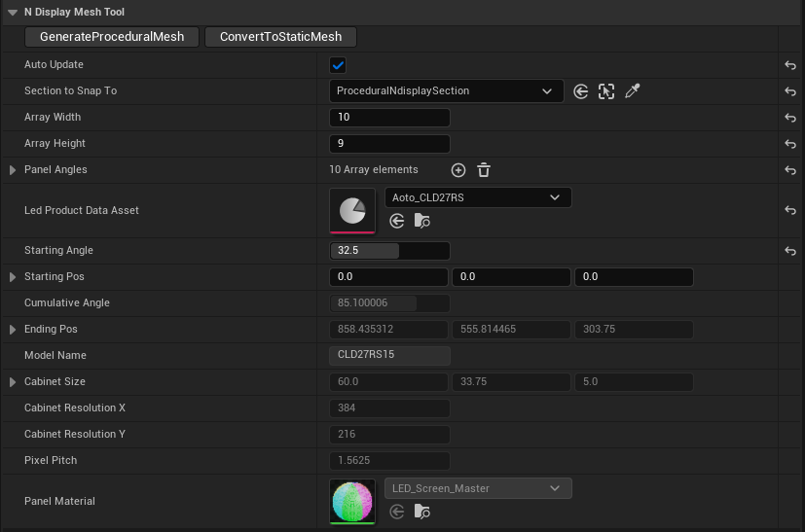Collapse the N Display Mesh Tool section

[x=13, y=13]
